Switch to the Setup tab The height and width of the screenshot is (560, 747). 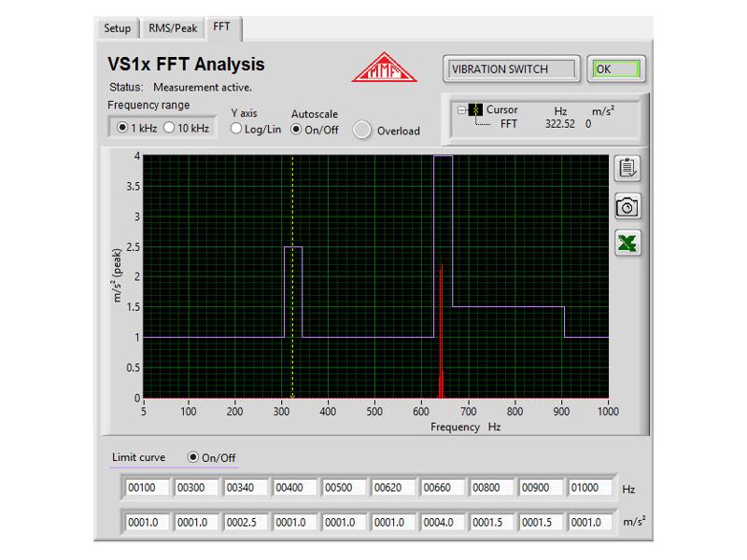point(118,28)
